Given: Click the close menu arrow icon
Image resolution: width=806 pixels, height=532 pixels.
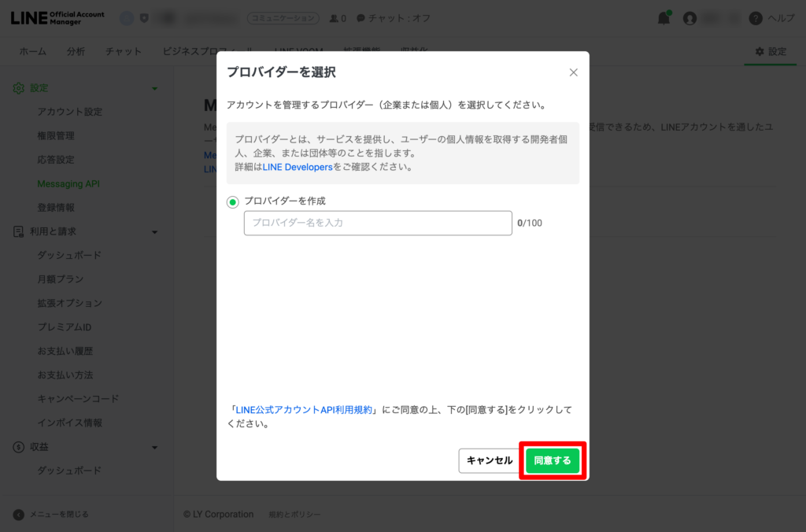Looking at the screenshot, I should click(x=19, y=514).
